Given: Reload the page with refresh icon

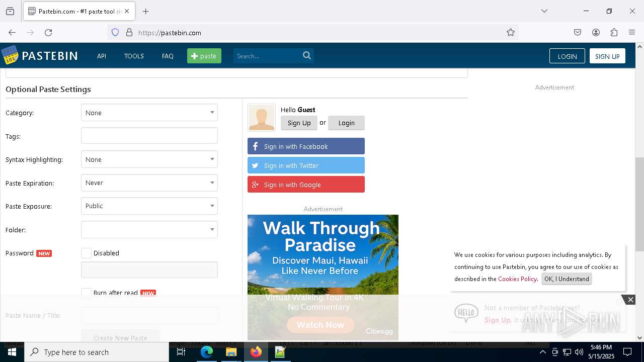Looking at the screenshot, I should click(48, 33).
